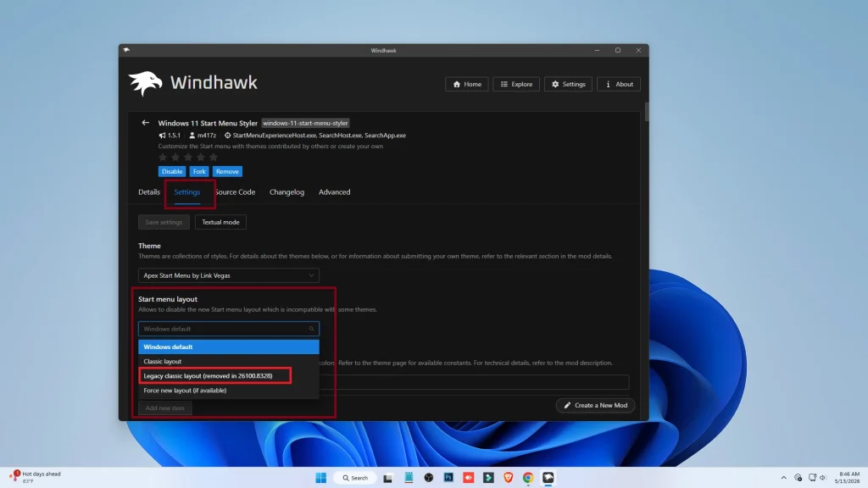The image size is (868, 488).
Task: Fork the Start Menu Styler mod
Action: point(198,171)
